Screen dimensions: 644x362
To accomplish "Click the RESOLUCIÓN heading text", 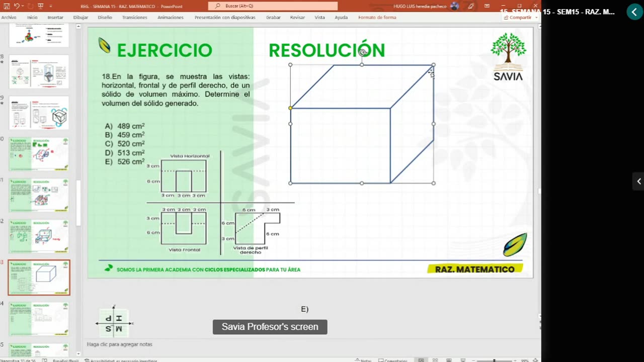I will pos(327,50).
